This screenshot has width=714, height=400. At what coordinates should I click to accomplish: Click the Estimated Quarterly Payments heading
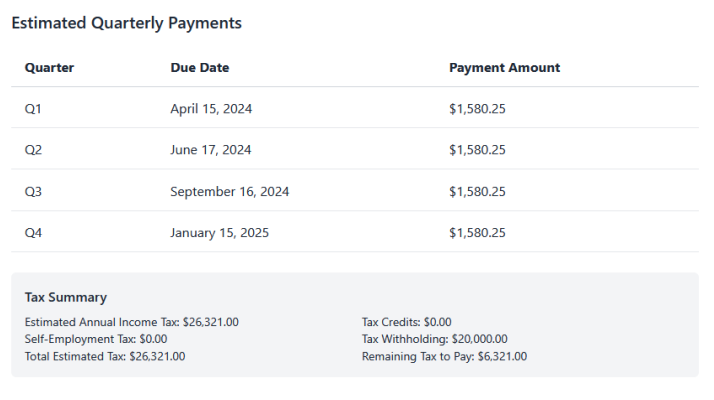click(x=126, y=23)
